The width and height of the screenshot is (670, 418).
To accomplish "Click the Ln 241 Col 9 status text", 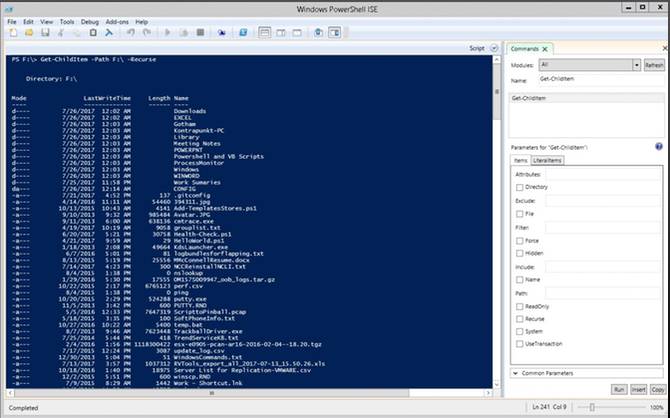I will [550, 407].
